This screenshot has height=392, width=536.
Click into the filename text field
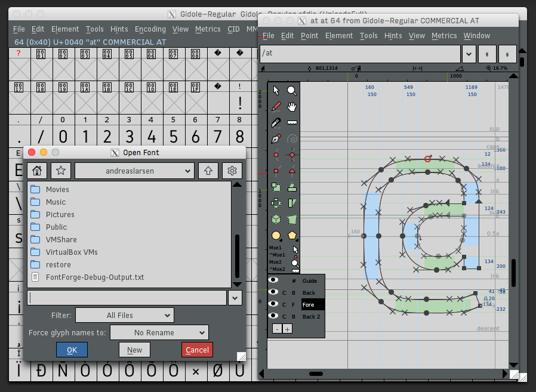point(127,297)
